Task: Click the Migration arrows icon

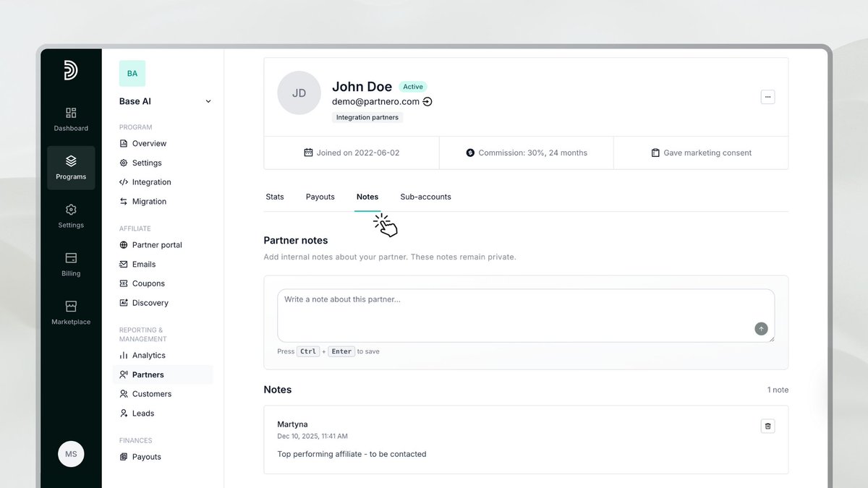Action: click(124, 201)
